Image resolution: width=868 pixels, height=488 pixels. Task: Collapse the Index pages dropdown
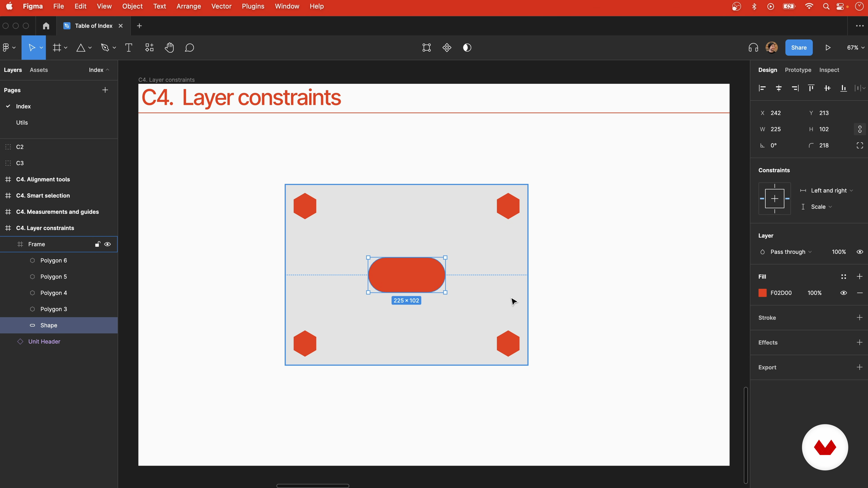pyautogui.click(x=99, y=70)
